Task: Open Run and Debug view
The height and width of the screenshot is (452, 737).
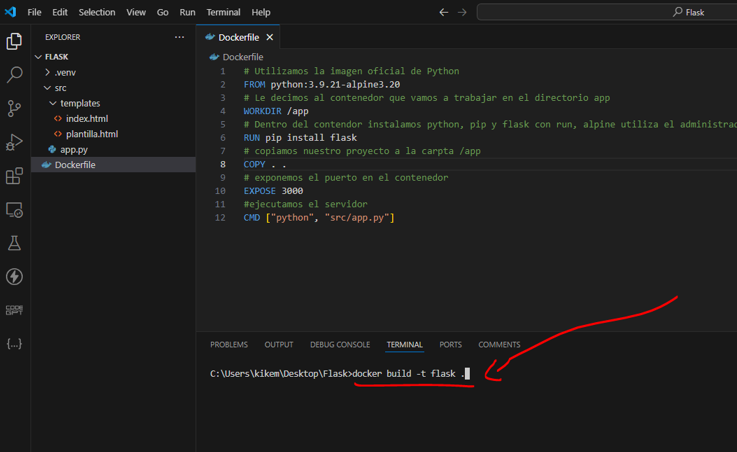Action: coord(14,143)
